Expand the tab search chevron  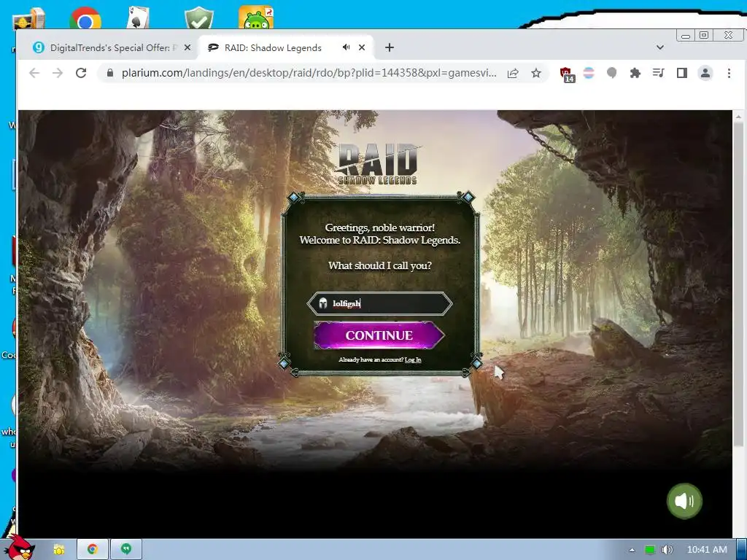(x=659, y=47)
